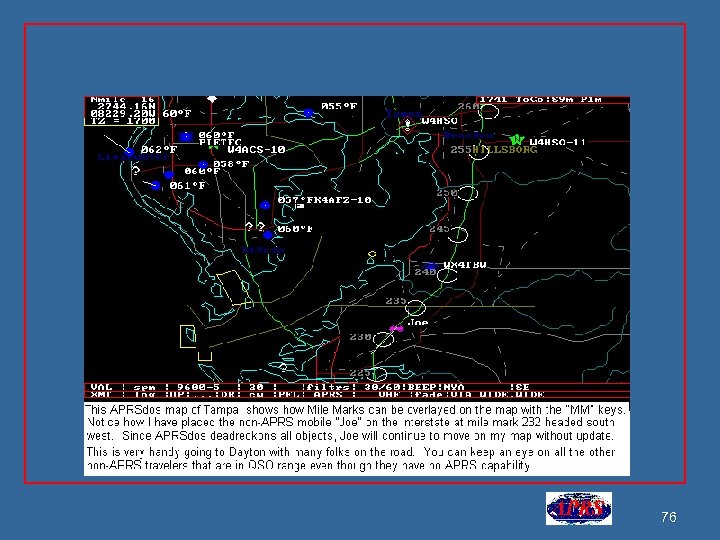Click the mile mark 255 circle
Image resolution: width=720 pixels, height=540 pixels.
point(478,152)
